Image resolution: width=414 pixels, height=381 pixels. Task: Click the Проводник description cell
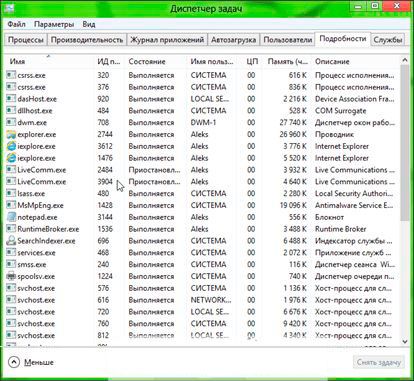334,135
